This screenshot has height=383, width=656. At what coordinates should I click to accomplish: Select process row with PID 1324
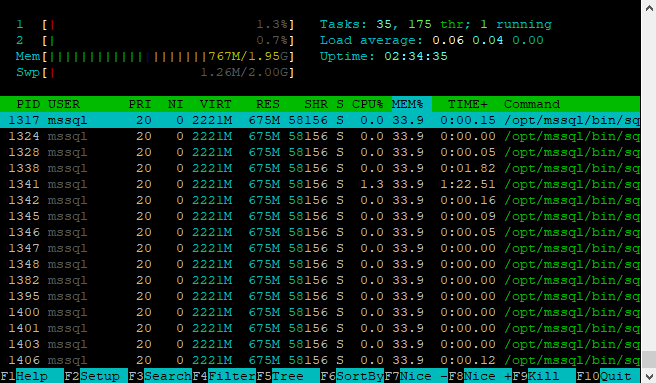point(320,136)
